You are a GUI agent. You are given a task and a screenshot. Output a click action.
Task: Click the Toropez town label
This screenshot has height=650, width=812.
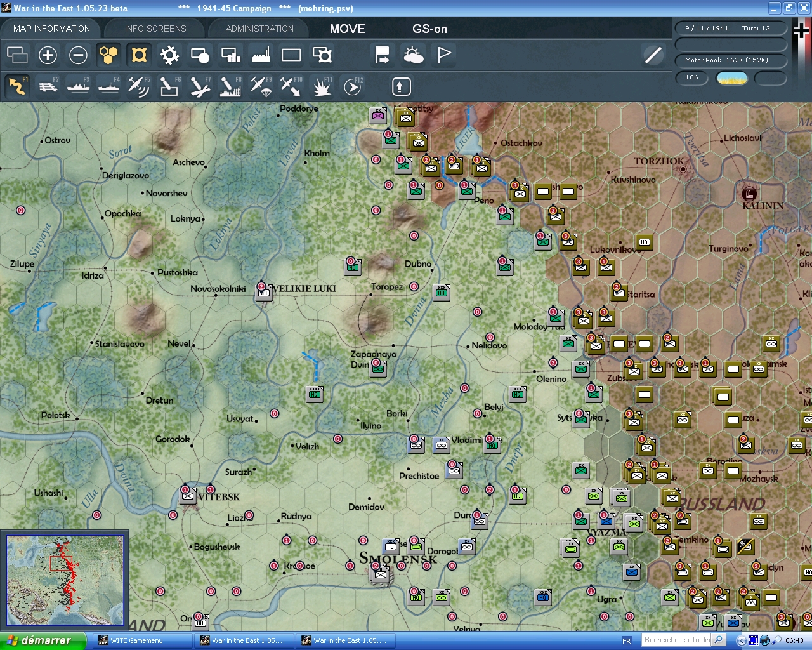click(387, 287)
